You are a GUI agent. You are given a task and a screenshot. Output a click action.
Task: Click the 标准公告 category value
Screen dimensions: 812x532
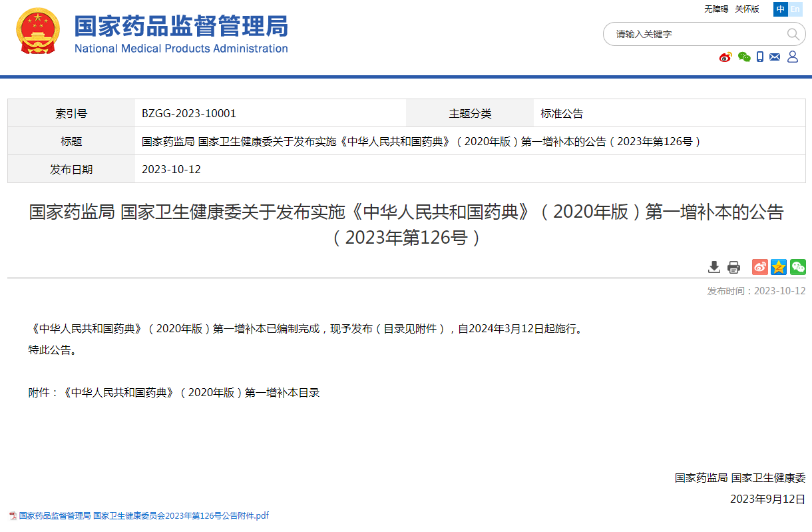pyautogui.click(x=562, y=114)
